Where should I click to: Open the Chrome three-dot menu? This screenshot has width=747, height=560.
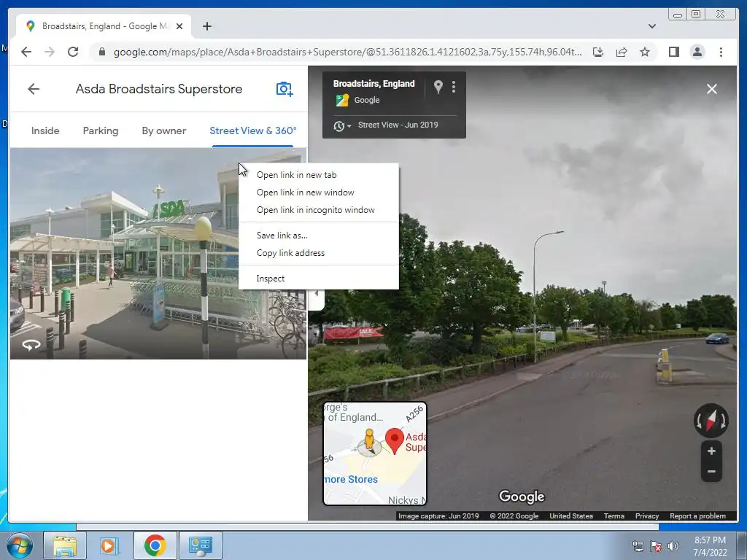(721, 52)
